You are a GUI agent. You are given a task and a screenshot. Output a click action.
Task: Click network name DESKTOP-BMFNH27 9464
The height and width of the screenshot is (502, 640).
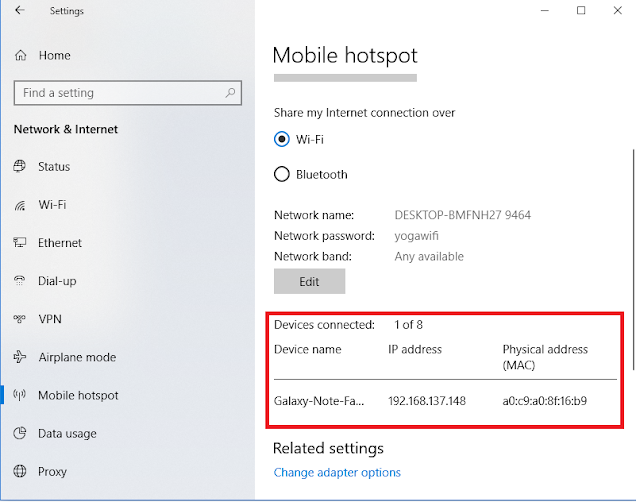tap(462, 215)
